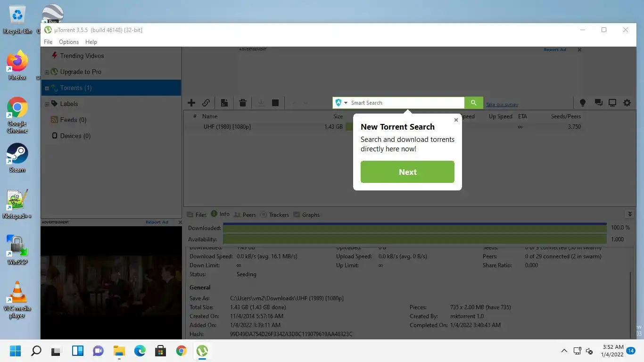Click Next in New Torrent Search popup
The height and width of the screenshot is (362, 644).
[407, 172]
